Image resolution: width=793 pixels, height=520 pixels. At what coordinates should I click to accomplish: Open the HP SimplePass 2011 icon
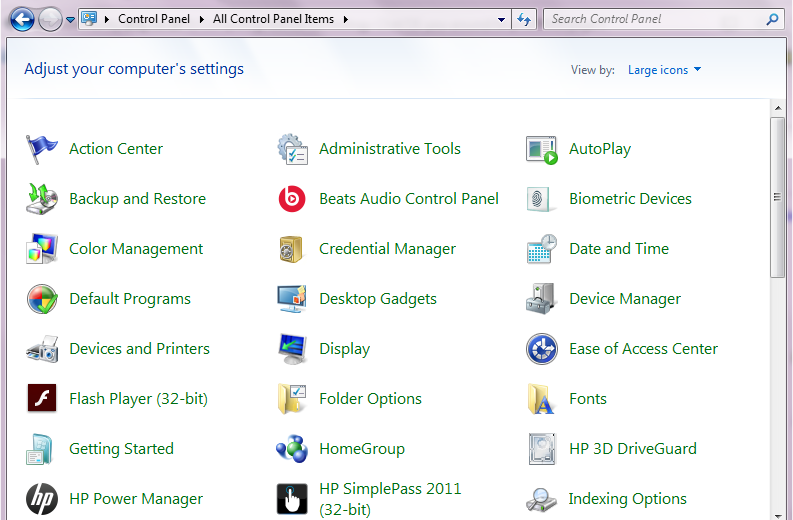292,499
